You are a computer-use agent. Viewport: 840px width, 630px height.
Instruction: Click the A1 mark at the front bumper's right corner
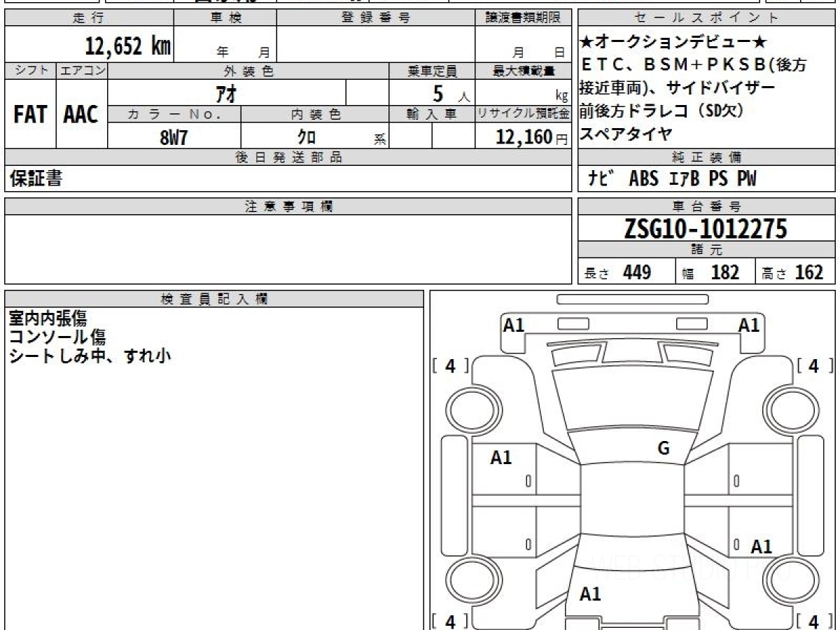coord(749,325)
